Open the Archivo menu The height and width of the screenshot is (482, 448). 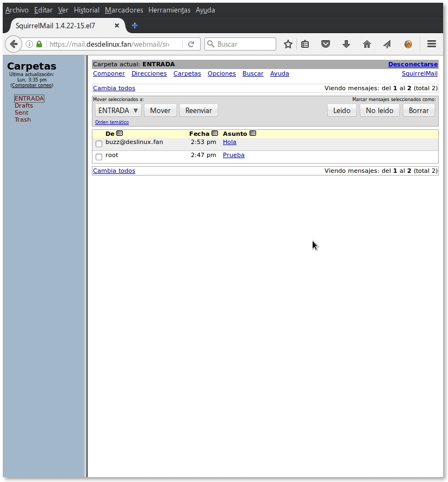coord(17,10)
